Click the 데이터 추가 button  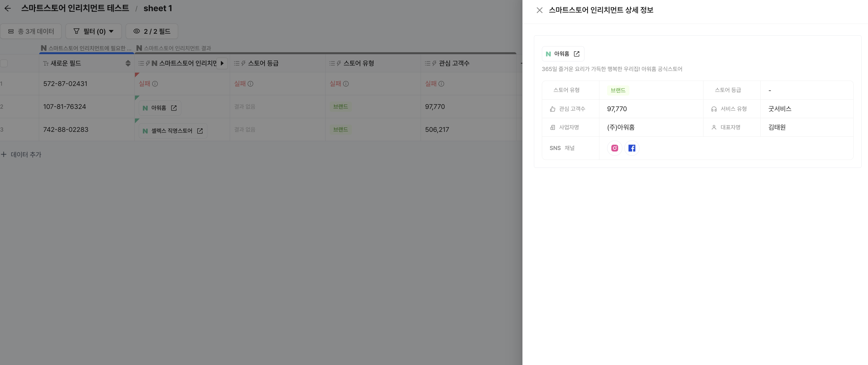tap(22, 154)
